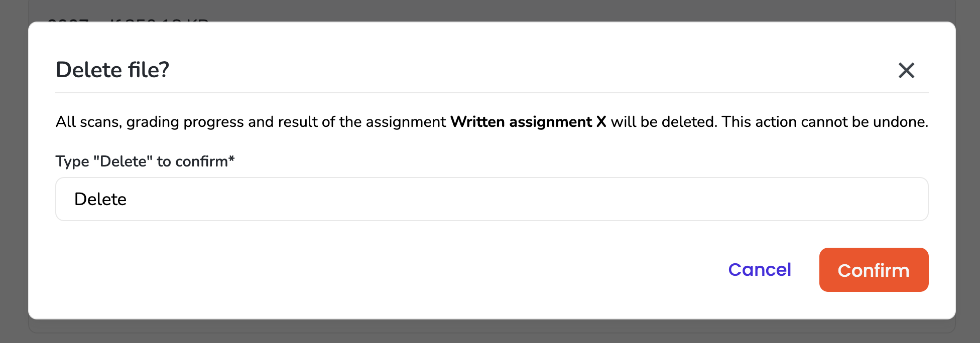Click the bold "Written assignment X" name
This screenshot has width=980, height=343.
[528, 122]
